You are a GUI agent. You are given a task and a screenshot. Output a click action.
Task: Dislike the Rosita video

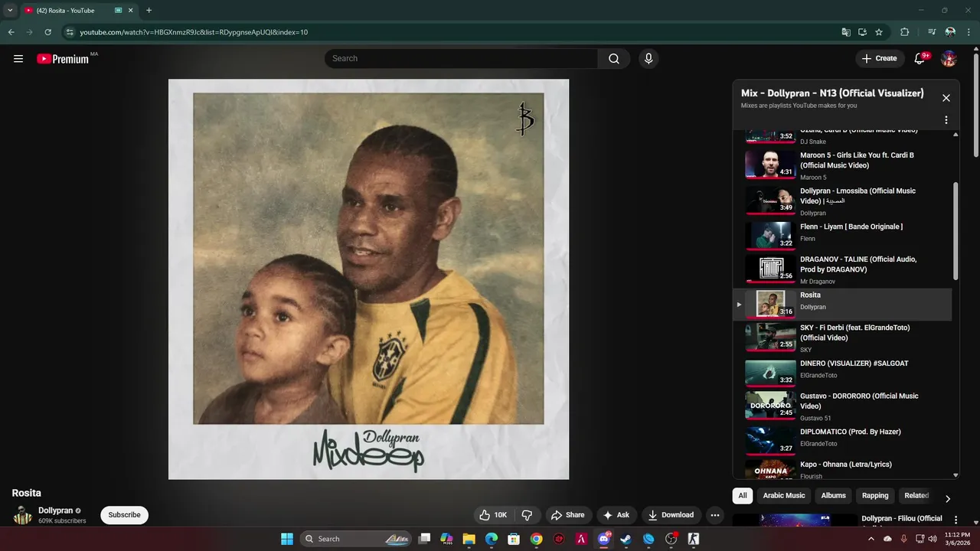click(x=527, y=515)
